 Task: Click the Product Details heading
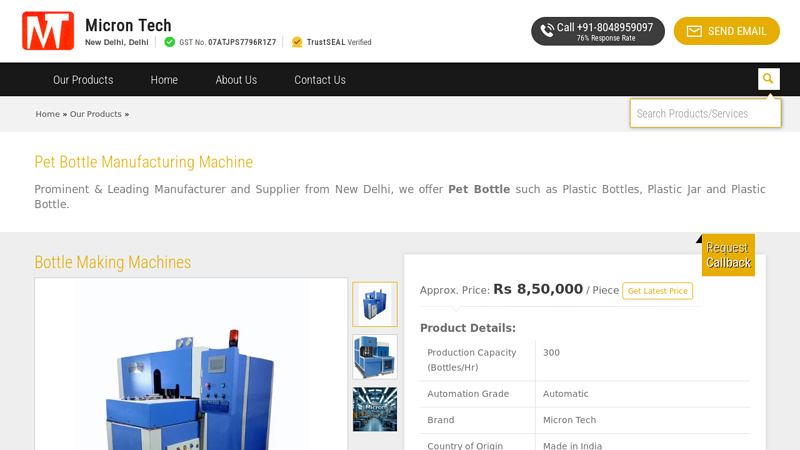[x=468, y=328]
